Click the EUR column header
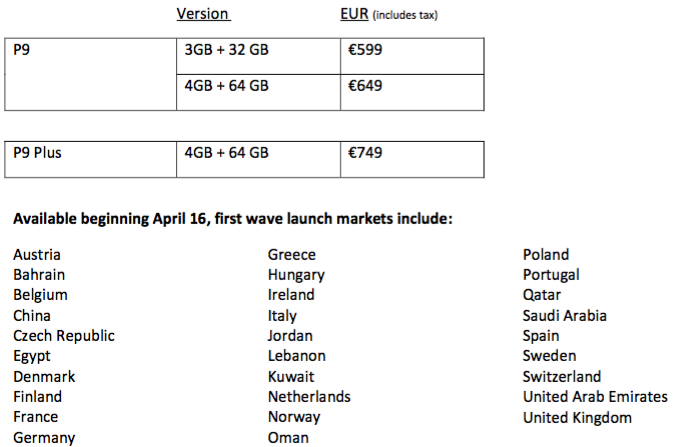 pos(355,14)
